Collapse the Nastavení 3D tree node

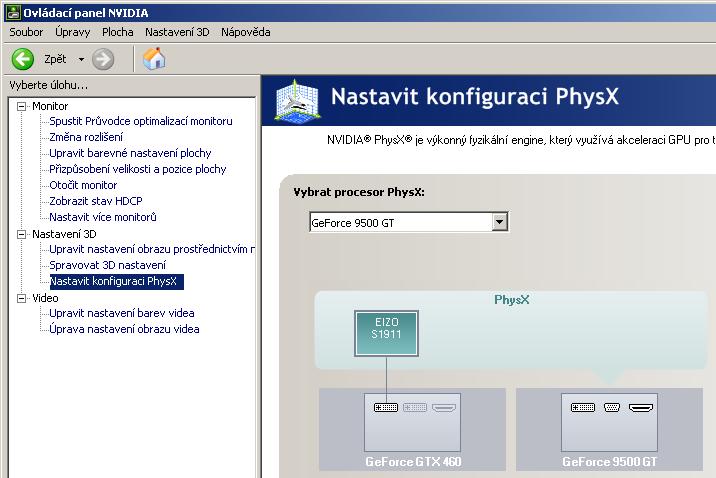pos(21,234)
